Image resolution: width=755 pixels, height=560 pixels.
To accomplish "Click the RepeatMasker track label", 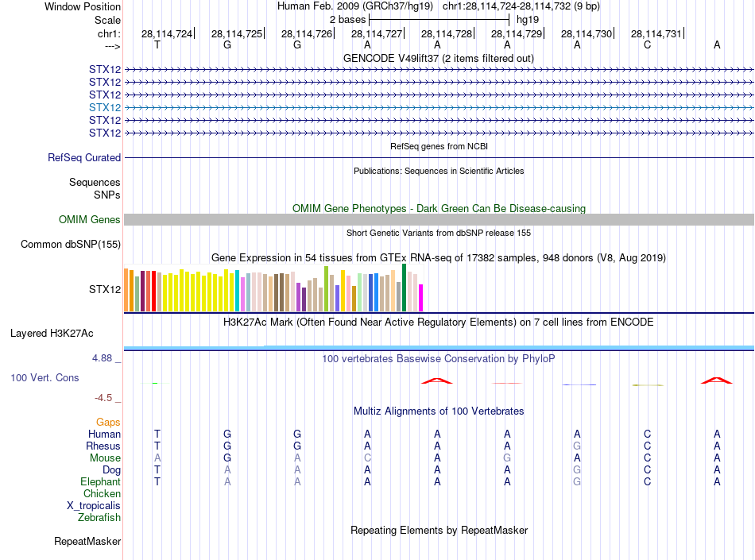I will pyautogui.click(x=87, y=542).
